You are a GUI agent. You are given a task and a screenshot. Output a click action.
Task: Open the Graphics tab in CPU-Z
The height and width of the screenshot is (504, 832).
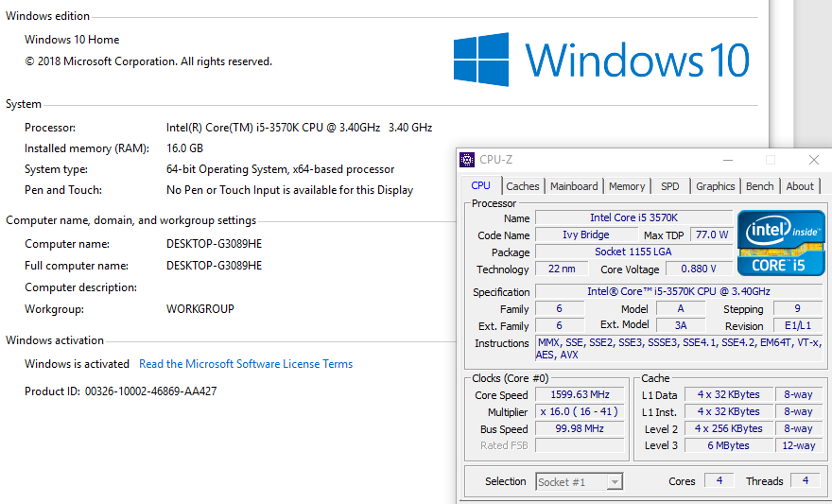[716, 186]
